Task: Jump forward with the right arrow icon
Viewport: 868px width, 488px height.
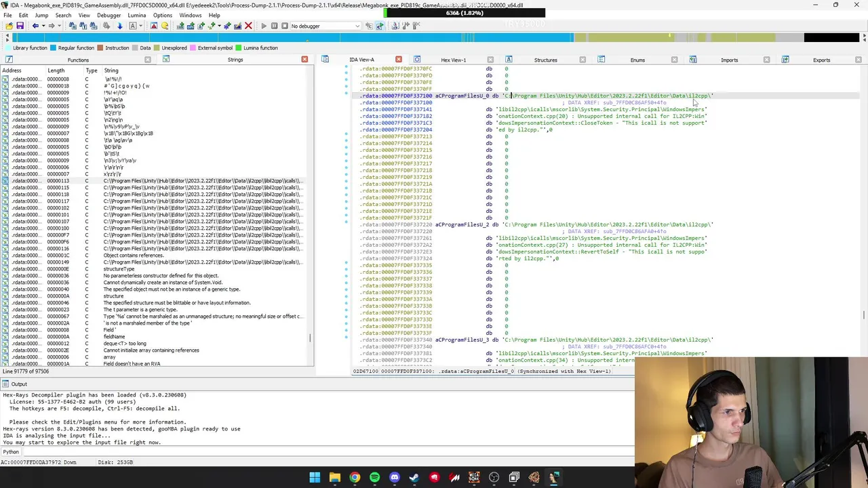Action: (52, 26)
